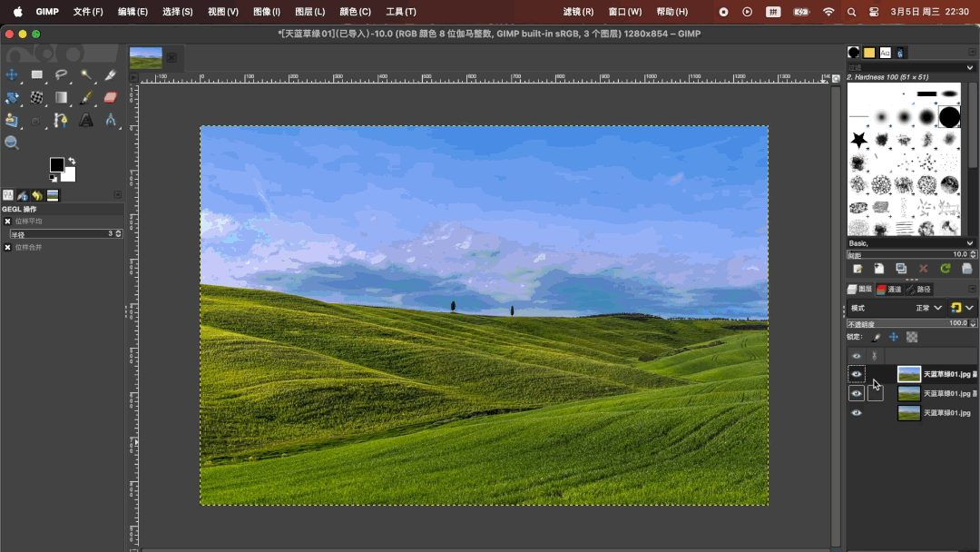Viewport: 980px width, 552px height.
Task: Toggle lock alpha channel checkerboard icon
Action: click(x=912, y=338)
